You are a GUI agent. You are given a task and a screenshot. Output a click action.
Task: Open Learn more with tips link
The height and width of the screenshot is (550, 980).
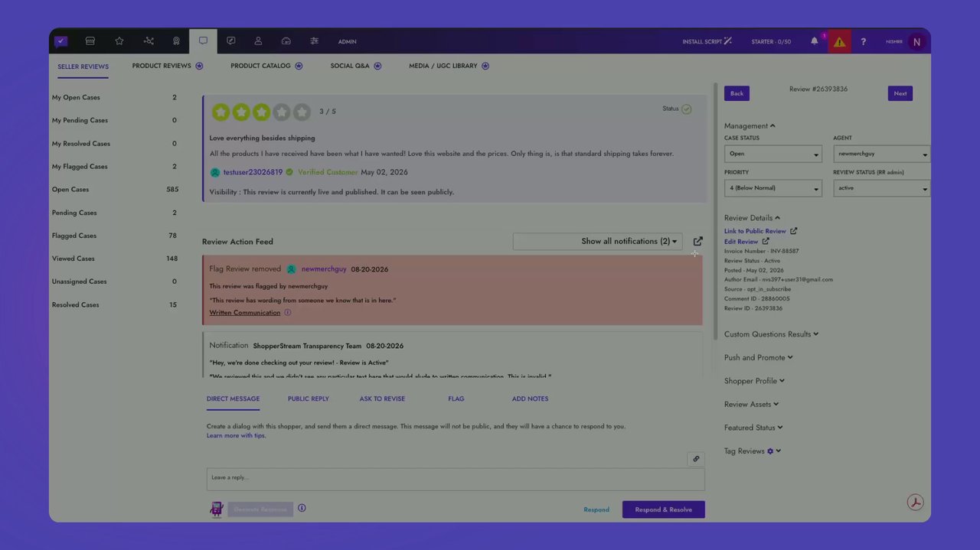point(236,436)
